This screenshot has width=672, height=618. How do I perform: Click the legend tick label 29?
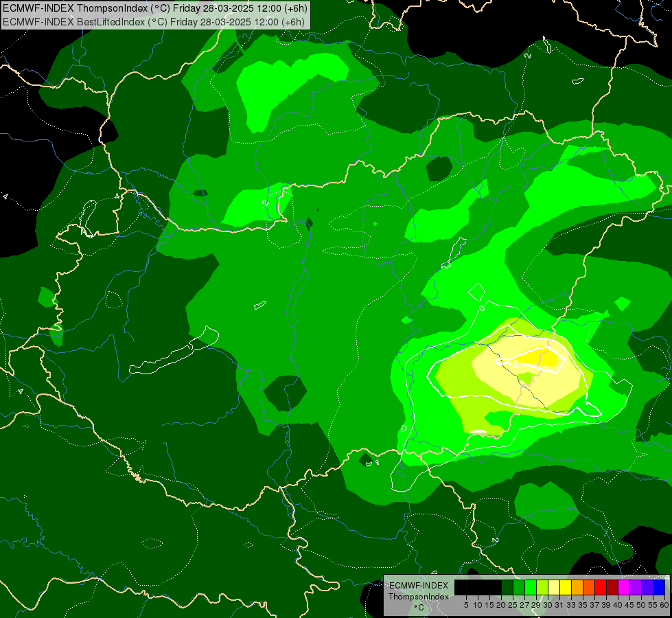(x=536, y=605)
